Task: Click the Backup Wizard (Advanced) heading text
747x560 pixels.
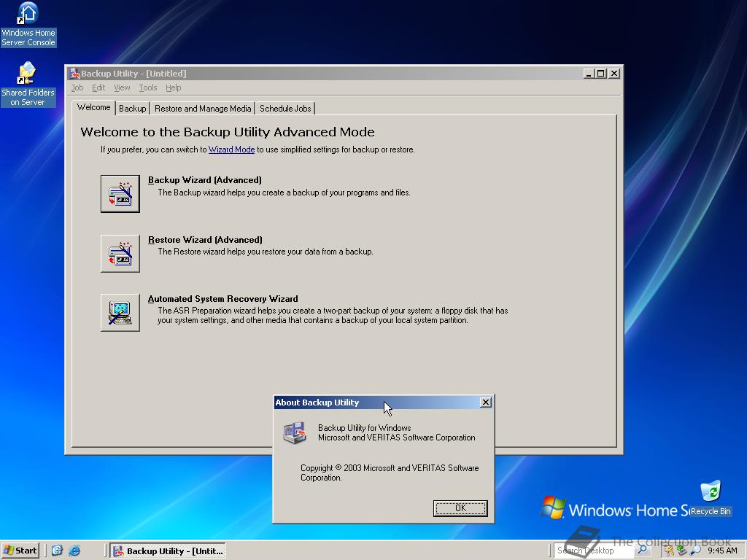Action: click(x=205, y=180)
